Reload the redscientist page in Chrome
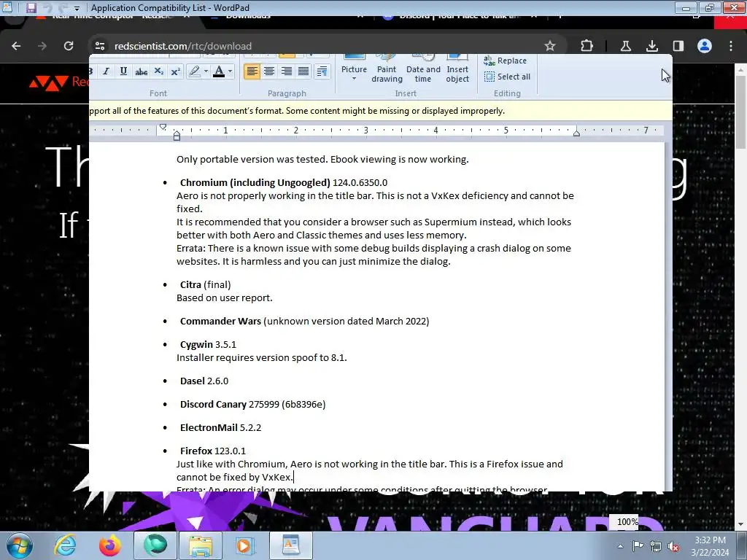 [x=69, y=46]
